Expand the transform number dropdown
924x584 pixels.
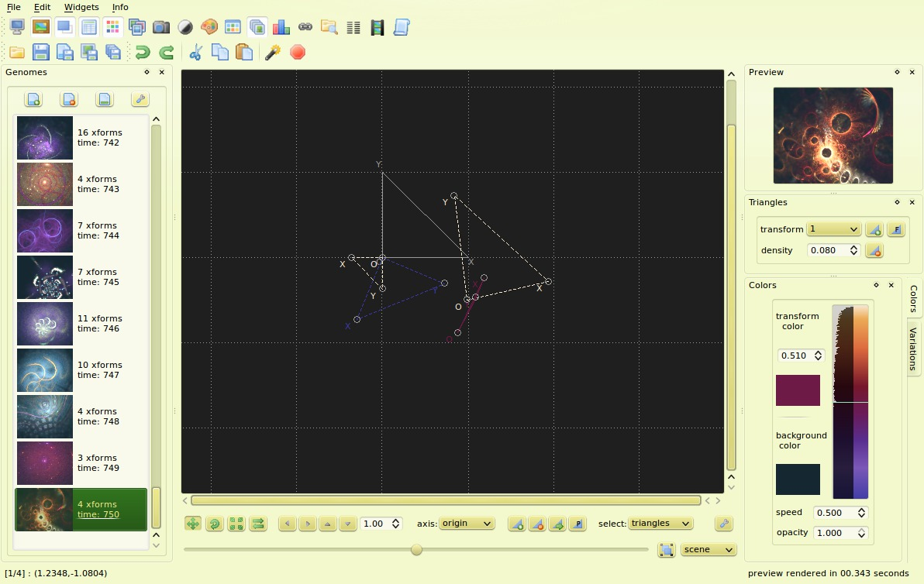point(833,229)
